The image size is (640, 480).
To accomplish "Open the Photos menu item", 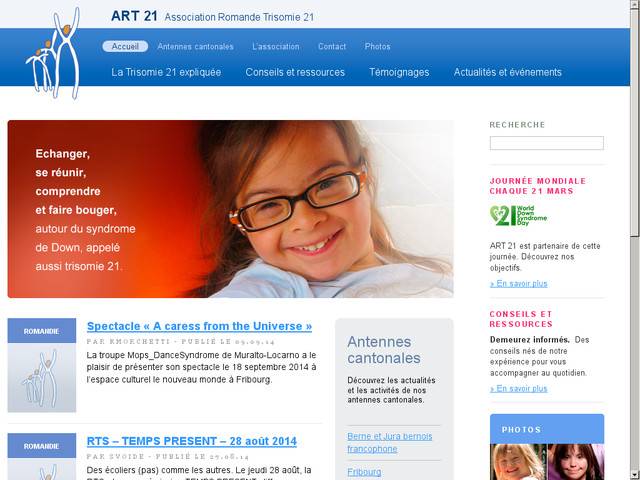I will coord(378,47).
